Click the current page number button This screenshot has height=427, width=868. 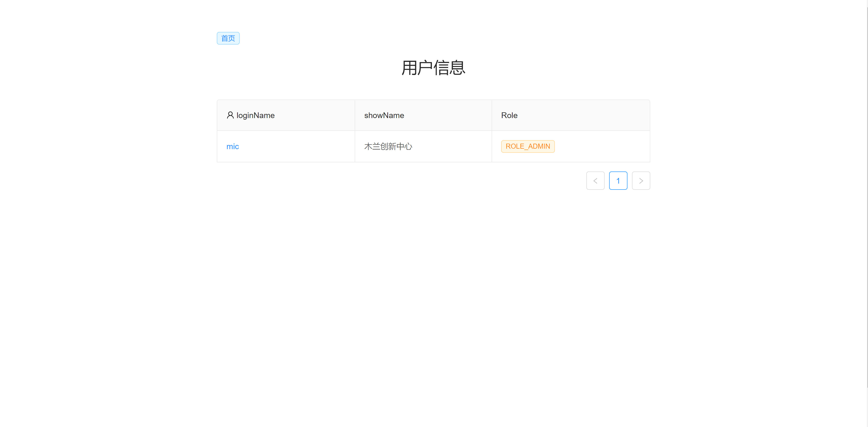point(618,180)
